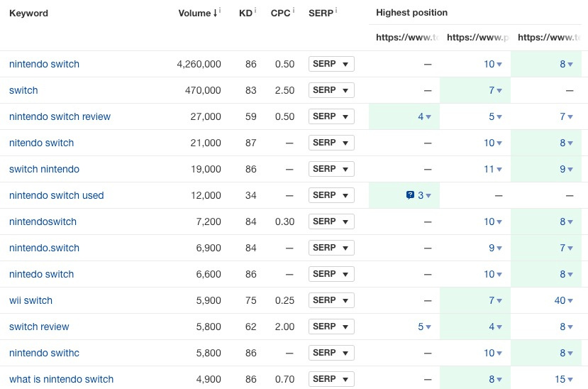Screen dimensions: 588x389
Task: Click position 8 in nintendo switch row
Action: pos(566,64)
